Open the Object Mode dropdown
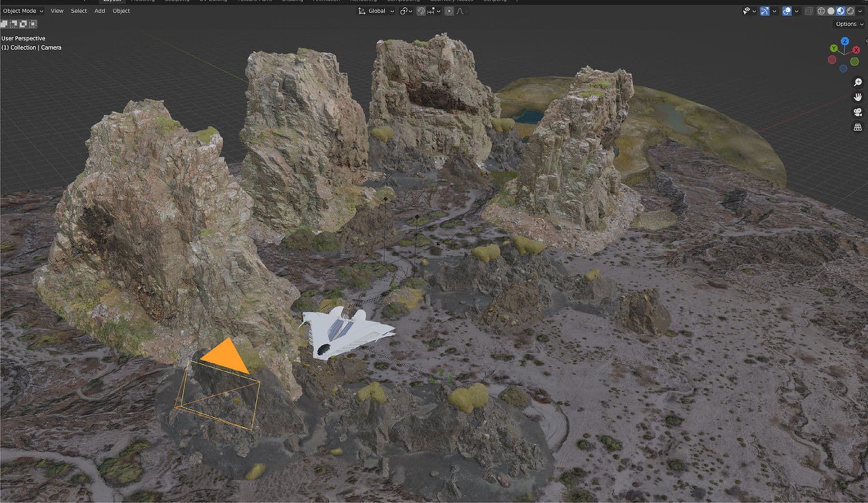The height and width of the screenshot is (503, 868). [x=23, y=11]
